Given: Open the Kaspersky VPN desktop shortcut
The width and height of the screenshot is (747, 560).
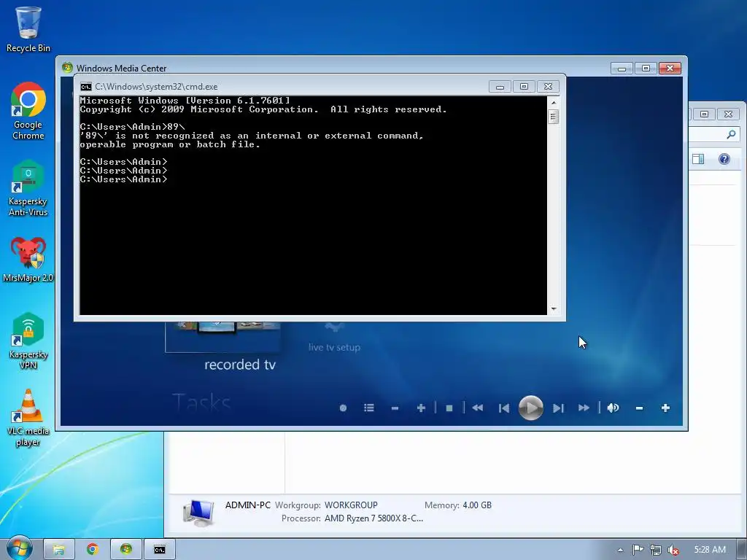Looking at the screenshot, I should [28, 341].
